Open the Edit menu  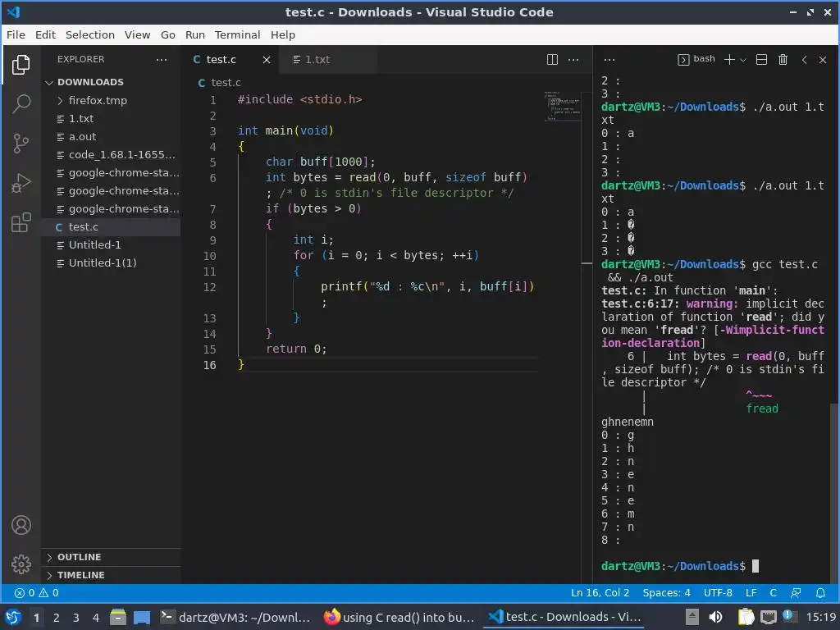46,34
